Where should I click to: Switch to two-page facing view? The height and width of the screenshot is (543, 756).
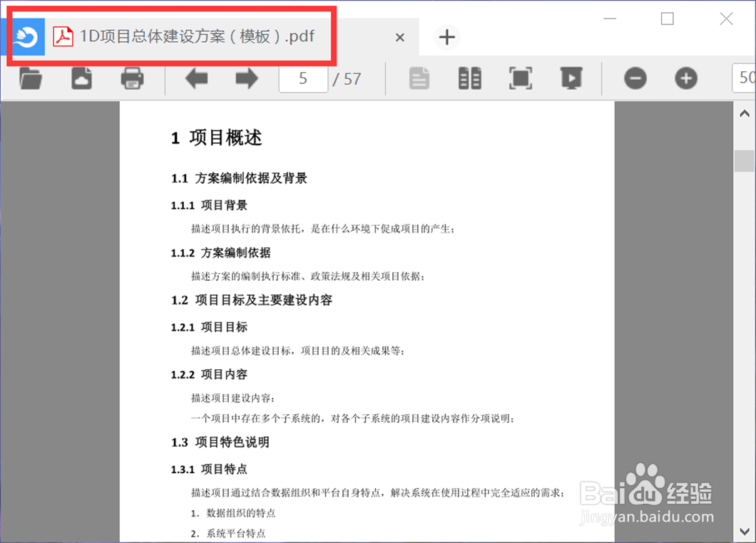point(469,78)
